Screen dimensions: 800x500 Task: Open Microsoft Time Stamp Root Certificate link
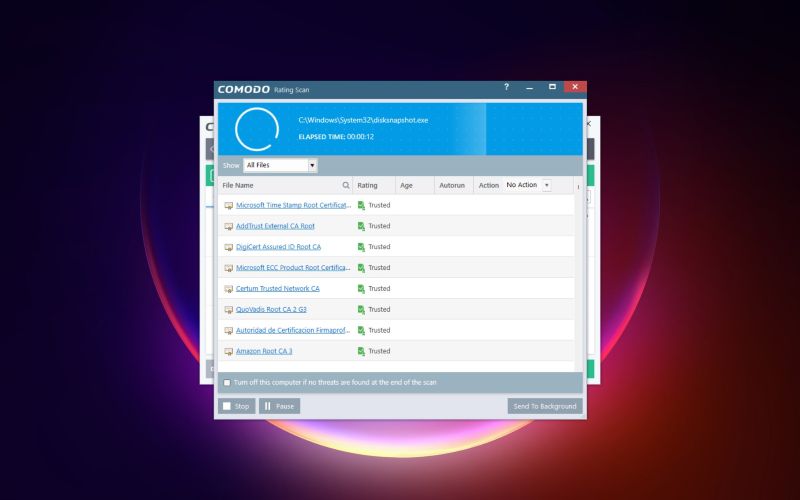pos(293,205)
